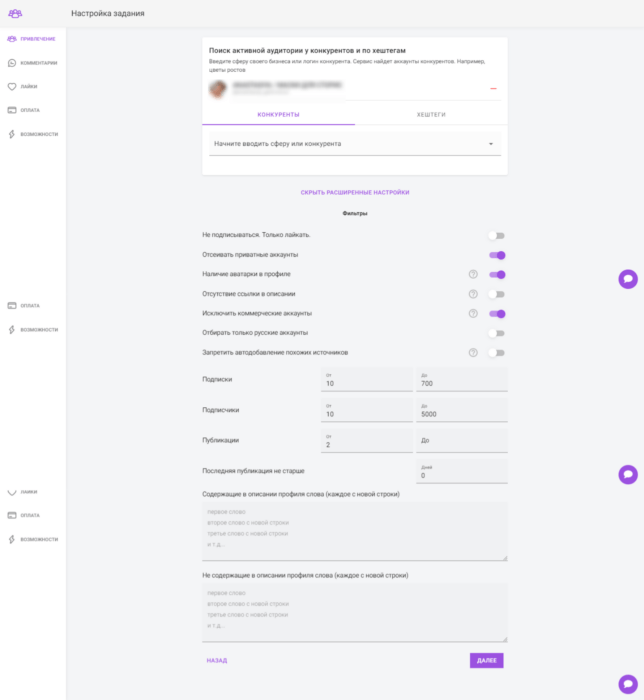Click Последняя публикация не старше days field
Image resolution: width=644 pixels, height=700 pixels.
(462, 471)
